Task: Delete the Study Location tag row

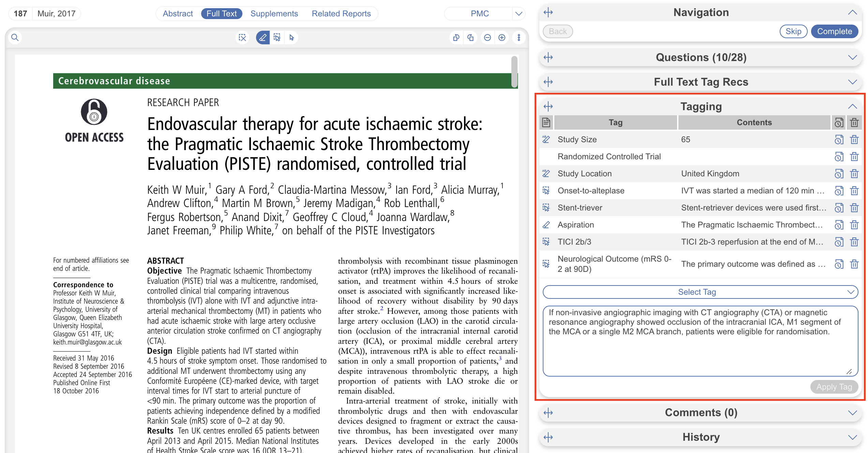Action: coord(854,174)
